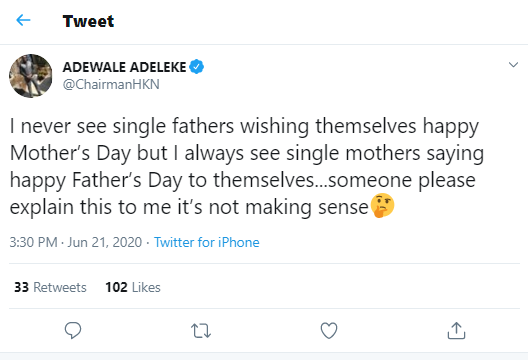The height and width of the screenshot is (360, 528).
Task: Open the Twitter for iPhone link
Action: [x=207, y=242]
